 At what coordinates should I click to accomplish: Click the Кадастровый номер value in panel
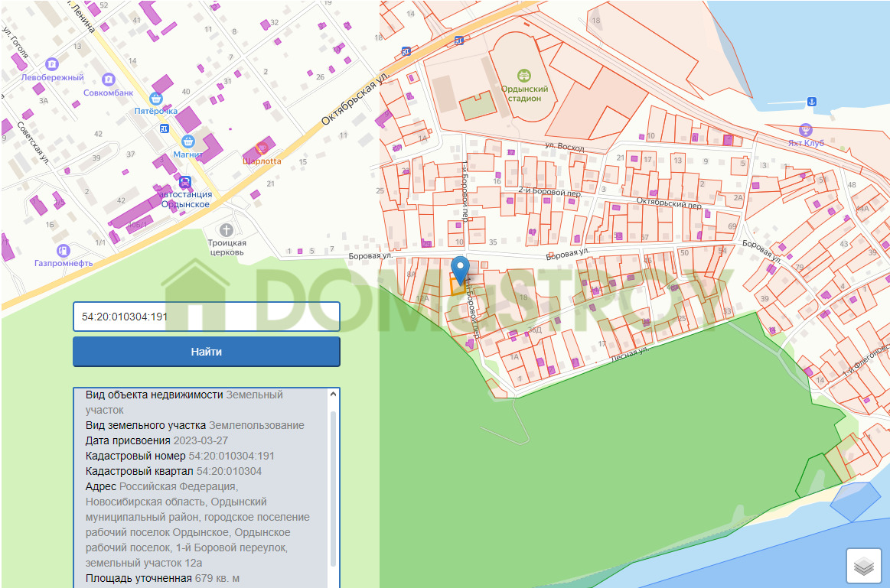click(x=232, y=456)
